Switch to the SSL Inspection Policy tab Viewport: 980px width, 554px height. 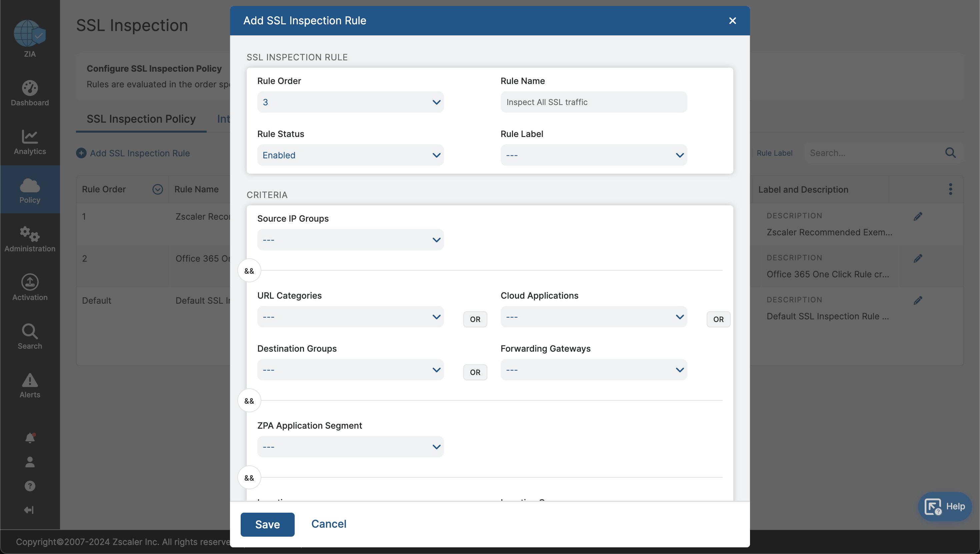point(141,119)
